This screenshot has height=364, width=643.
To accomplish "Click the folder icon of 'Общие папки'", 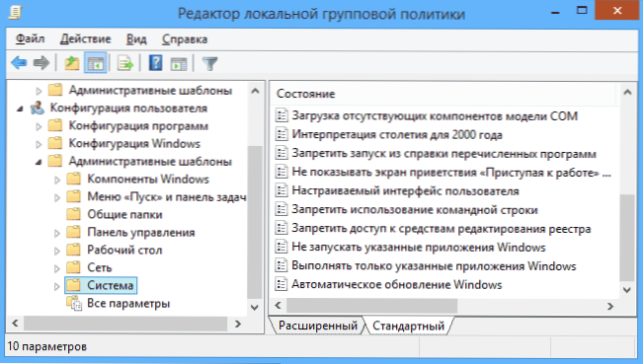I will coord(73,214).
